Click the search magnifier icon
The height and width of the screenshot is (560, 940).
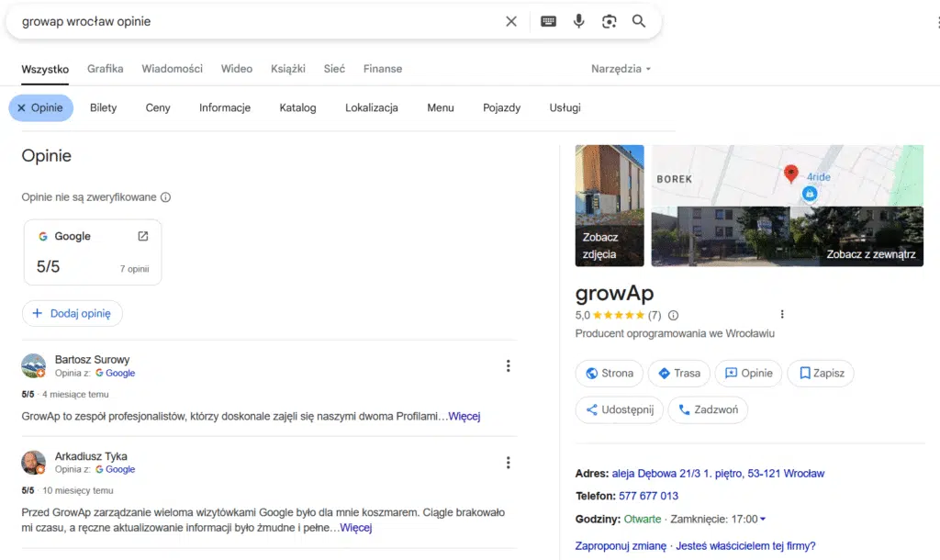click(x=639, y=20)
